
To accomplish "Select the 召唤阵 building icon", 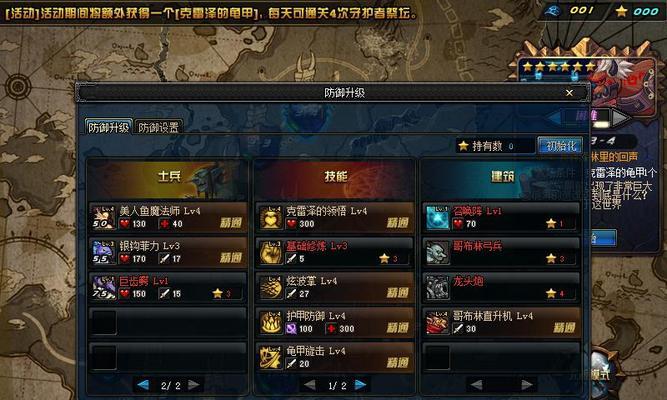I will [x=438, y=217].
